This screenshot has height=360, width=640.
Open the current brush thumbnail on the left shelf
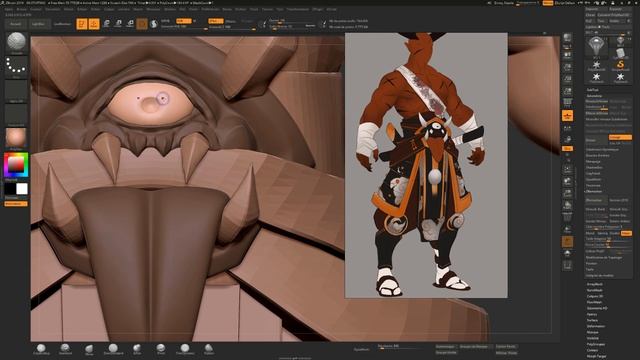point(16,43)
